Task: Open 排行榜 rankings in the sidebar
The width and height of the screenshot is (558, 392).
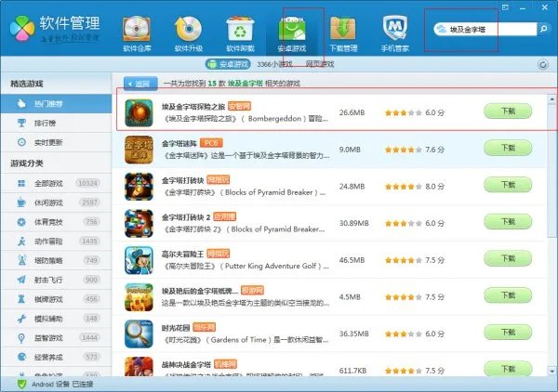Action: [x=56, y=124]
